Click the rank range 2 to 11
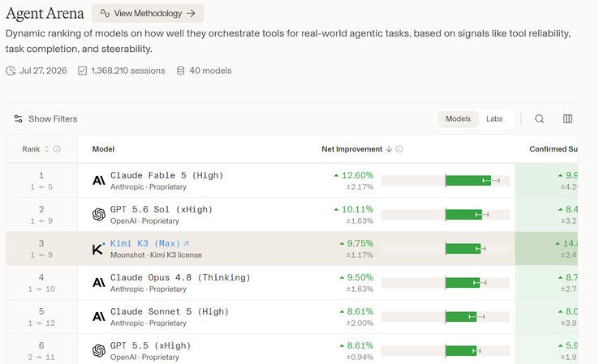The width and height of the screenshot is (599, 364). tap(41, 358)
